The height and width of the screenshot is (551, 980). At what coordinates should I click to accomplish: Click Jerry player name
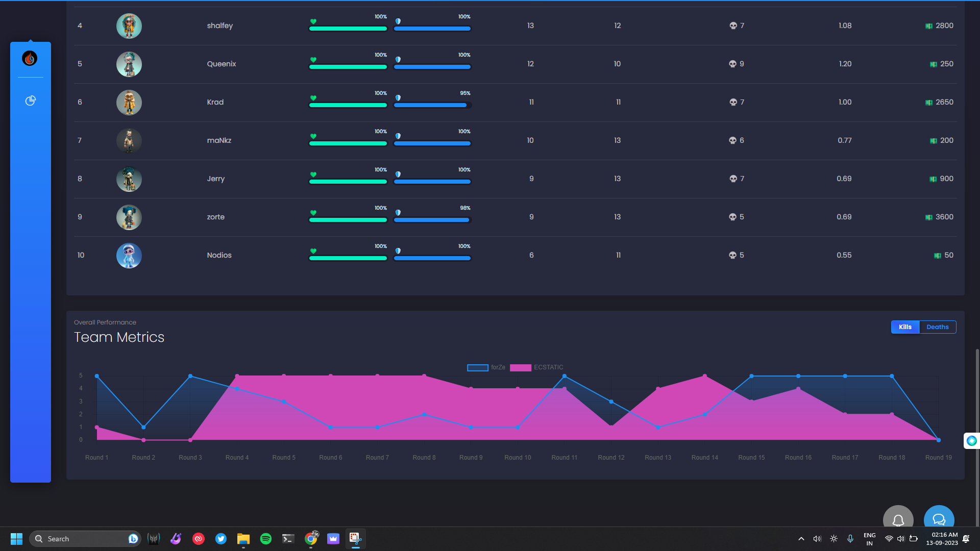[215, 179]
